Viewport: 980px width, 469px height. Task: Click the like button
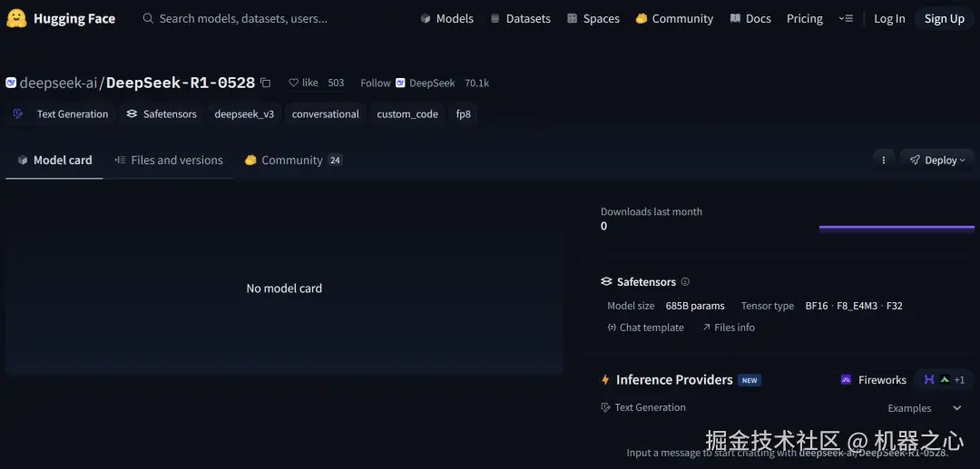pos(303,83)
